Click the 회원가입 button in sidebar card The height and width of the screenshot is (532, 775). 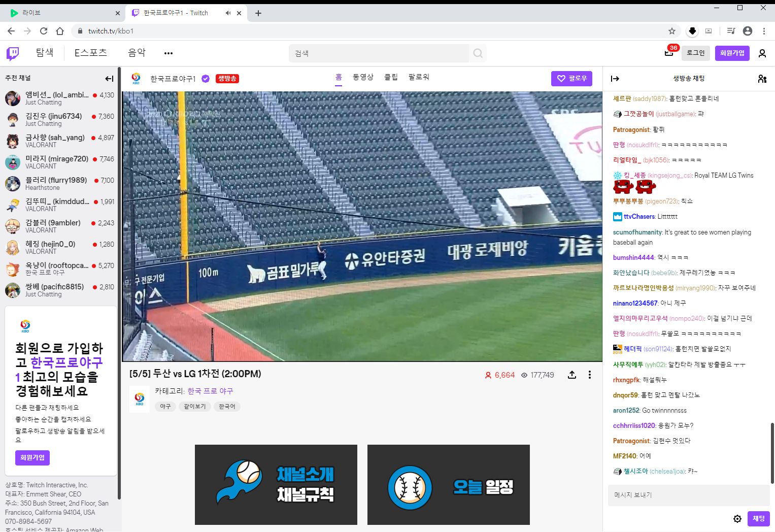[x=32, y=457]
